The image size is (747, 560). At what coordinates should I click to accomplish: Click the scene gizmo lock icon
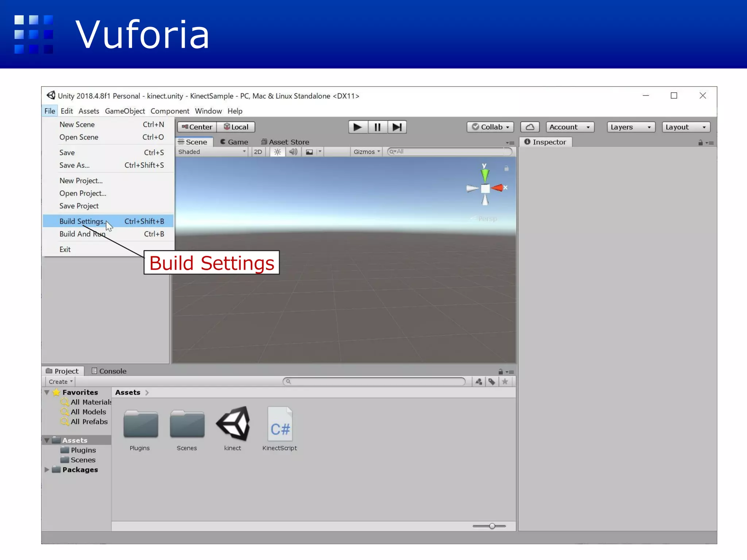pos(506,168)
